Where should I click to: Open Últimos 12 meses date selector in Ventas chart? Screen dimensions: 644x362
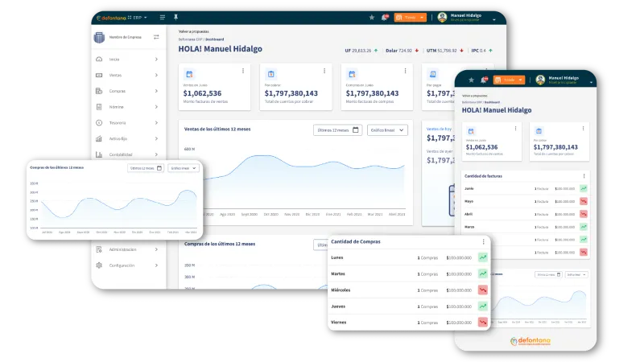(x=337, y=130)
